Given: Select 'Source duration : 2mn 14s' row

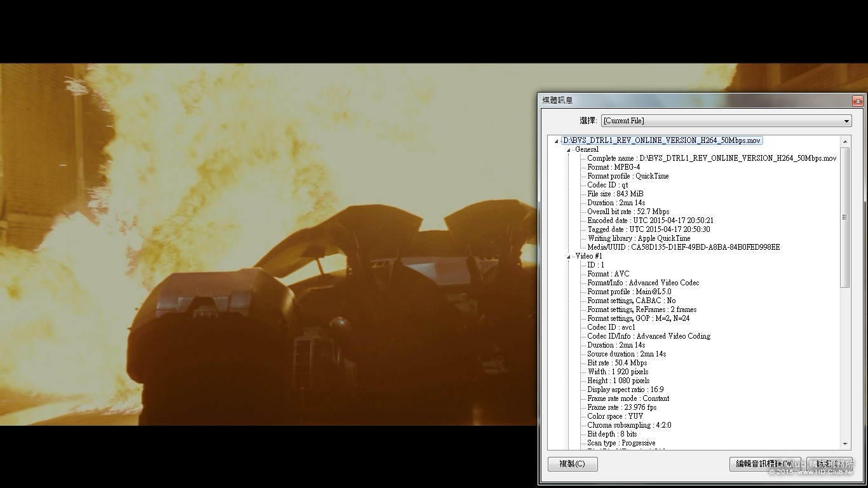Looking at the screenshot, I should [x=627, y=354].
